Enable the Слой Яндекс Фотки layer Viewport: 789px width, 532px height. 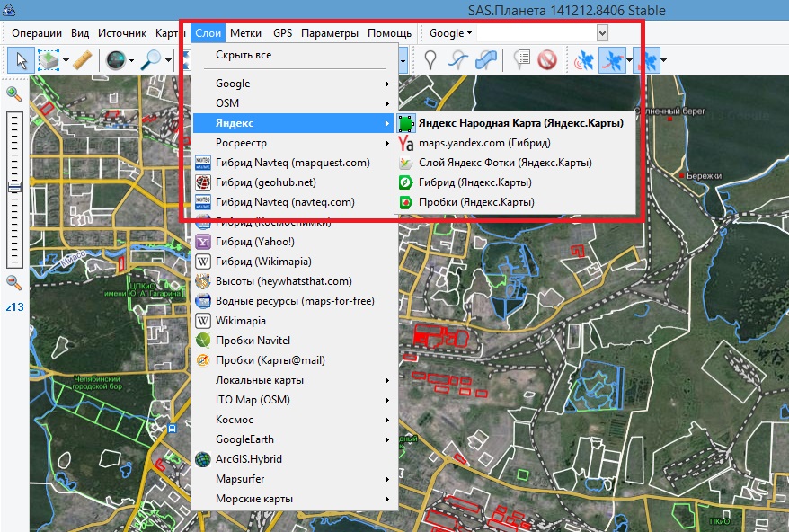(x=514, y=163)
